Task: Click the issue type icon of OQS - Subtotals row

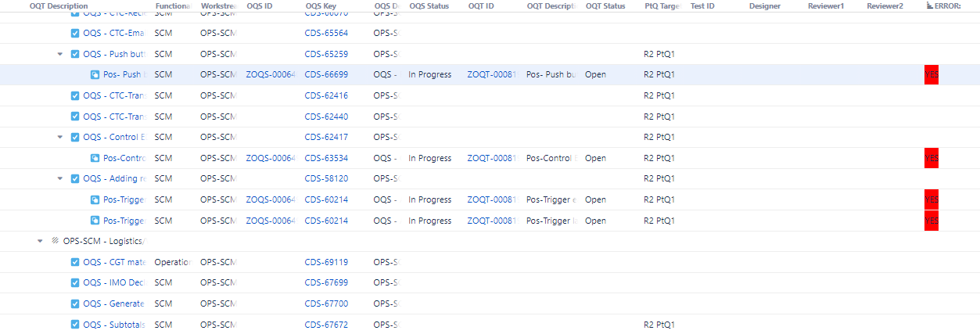Action: click(x=75, y=324)
